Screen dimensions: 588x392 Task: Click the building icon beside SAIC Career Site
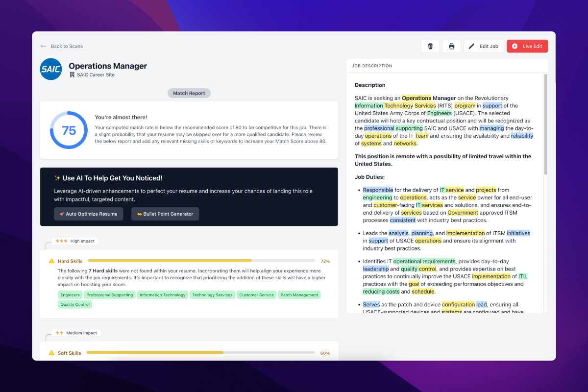pyautogui.click(x=72, y=75)
